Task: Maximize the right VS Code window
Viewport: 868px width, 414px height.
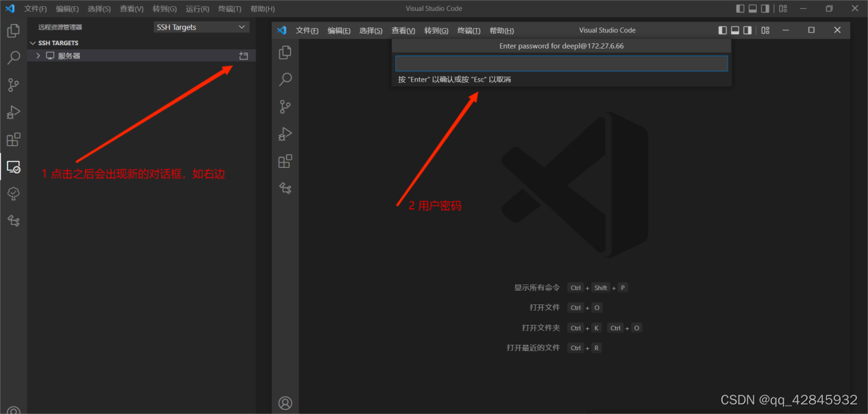Action: tap(811, 30)
